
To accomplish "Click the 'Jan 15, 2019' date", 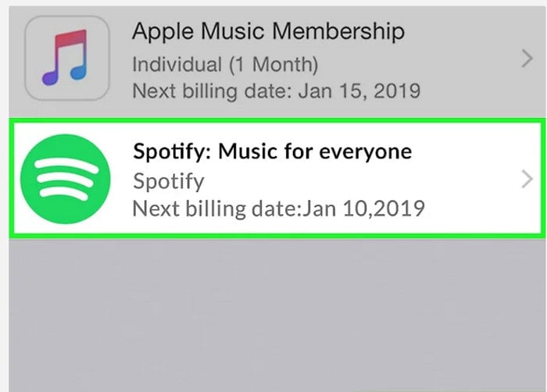I will coord(359,91).
